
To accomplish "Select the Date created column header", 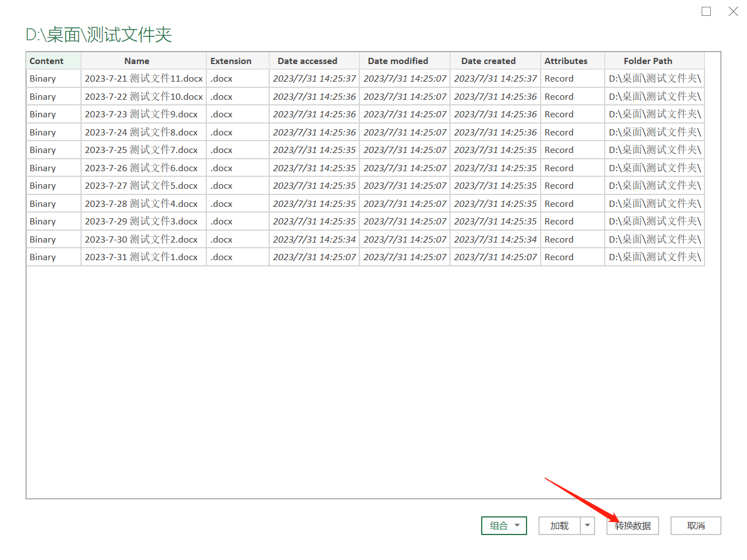I will (495, 61).
